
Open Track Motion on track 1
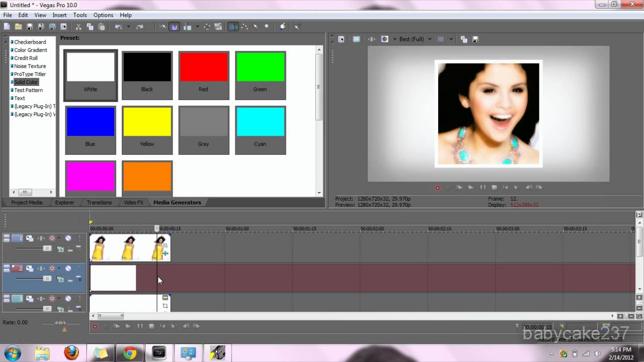click(x=30, y=238)
